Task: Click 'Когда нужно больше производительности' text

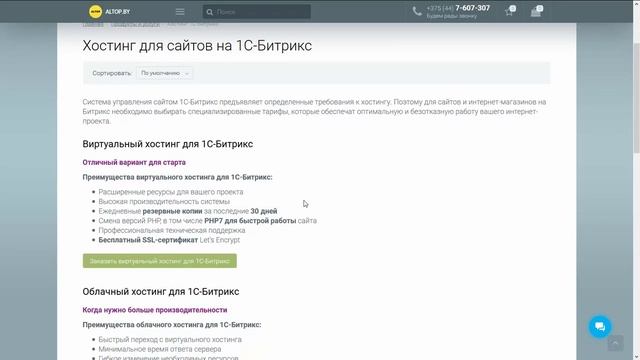Action: point(155,310)
